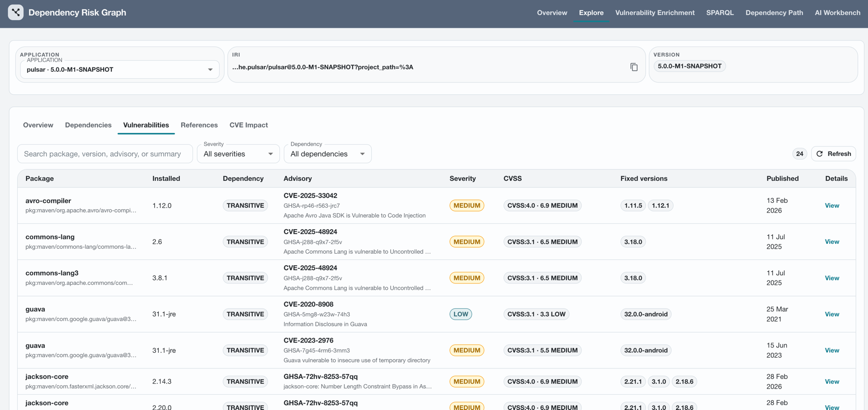This screenshot has width=868, height=410.
Task: Click the 24 results count badge
Action: (x=799, y=154)
